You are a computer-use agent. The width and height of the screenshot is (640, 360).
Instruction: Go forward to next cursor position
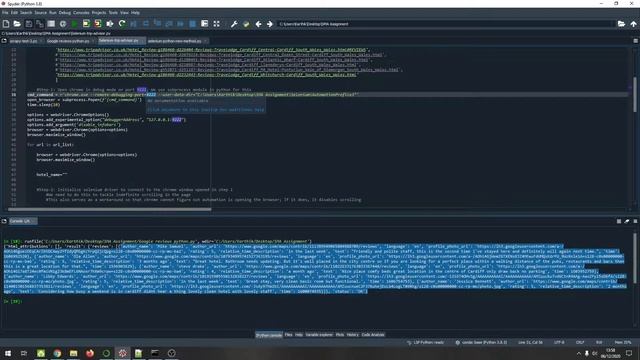pyautogui.click(x=270, y=24)
